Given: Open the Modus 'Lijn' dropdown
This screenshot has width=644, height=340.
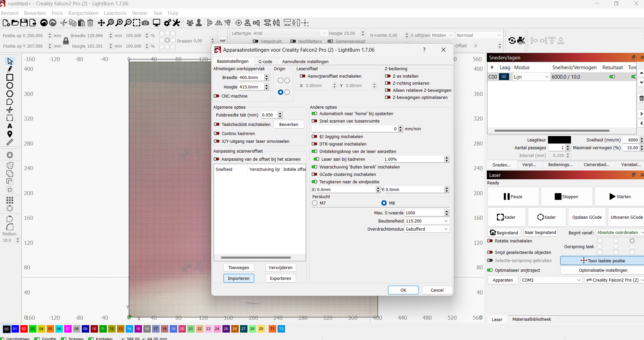Looking at the screenshot, I should pyautogui.click(x=531, y=77).
